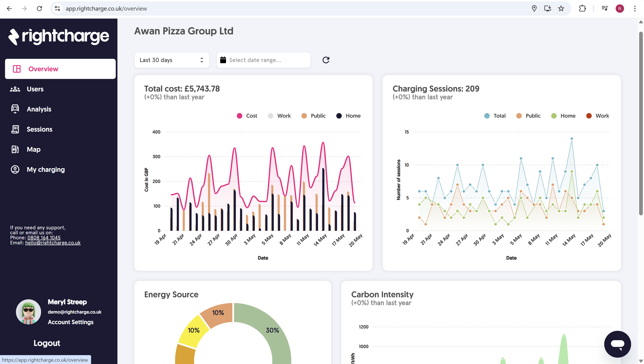This screenshot has height=364, width=644.
Task: Toggle the Total series in sessions chart legend
Action: click(495, 116)
